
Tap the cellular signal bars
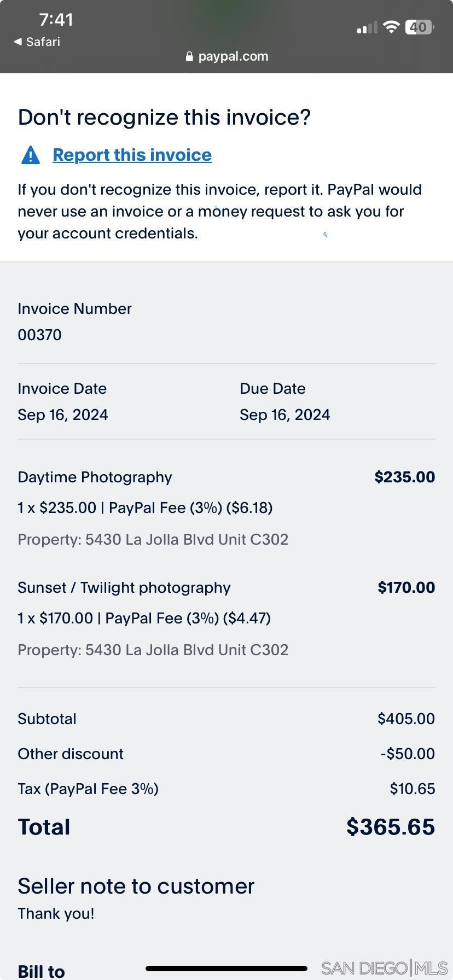point(367,27)
